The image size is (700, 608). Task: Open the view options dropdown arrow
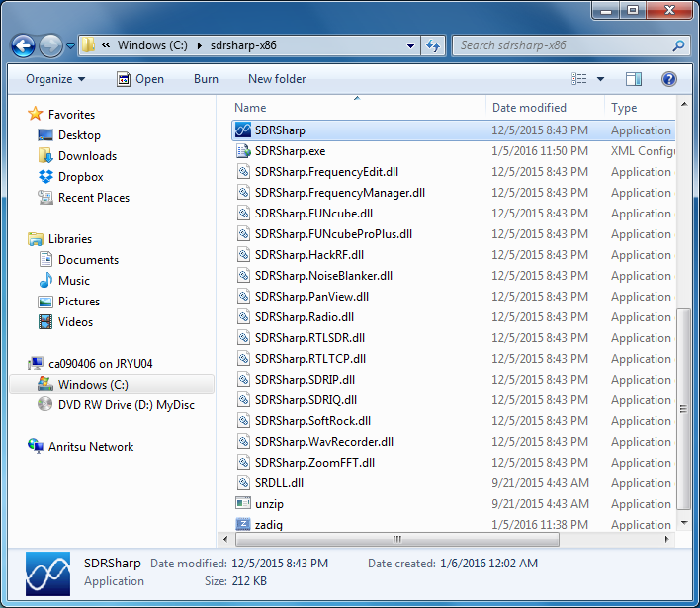click(x=600, y=79)
